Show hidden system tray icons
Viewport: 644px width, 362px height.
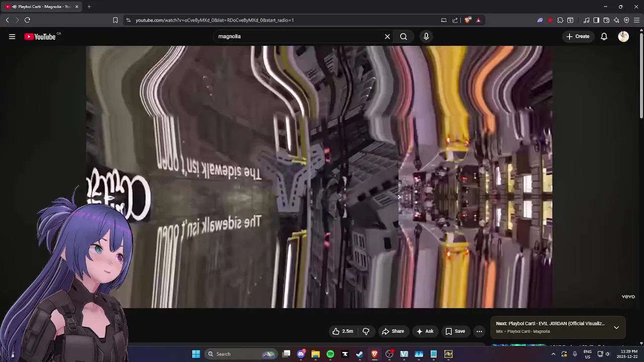point(553,354)
